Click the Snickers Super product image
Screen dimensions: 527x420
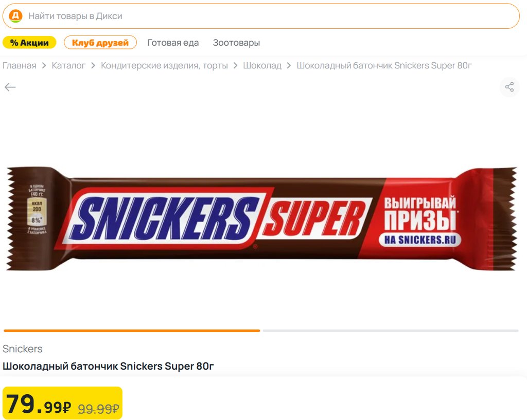tap(261, 218)
